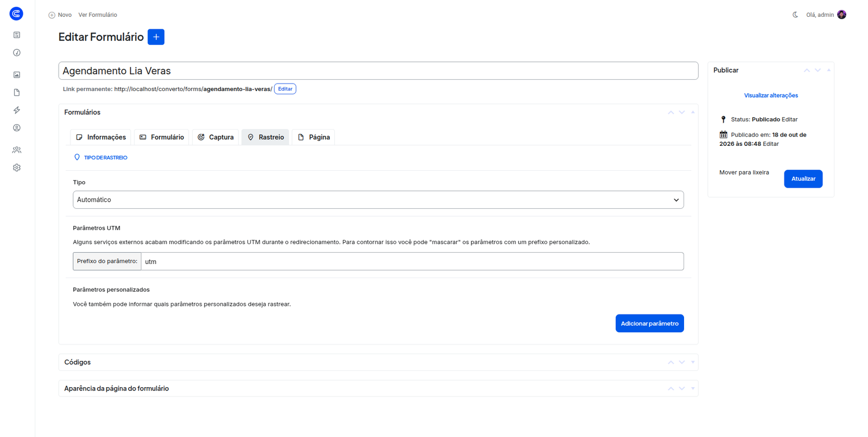Open the single user profile icon in the sidebar

click(x=17, y=128)
